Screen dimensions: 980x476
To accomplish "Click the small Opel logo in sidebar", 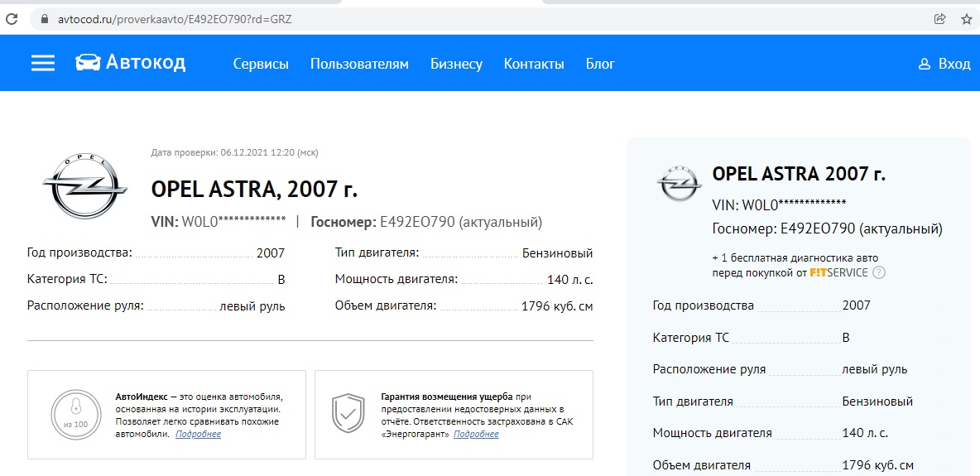I will (x=677, y=183).
